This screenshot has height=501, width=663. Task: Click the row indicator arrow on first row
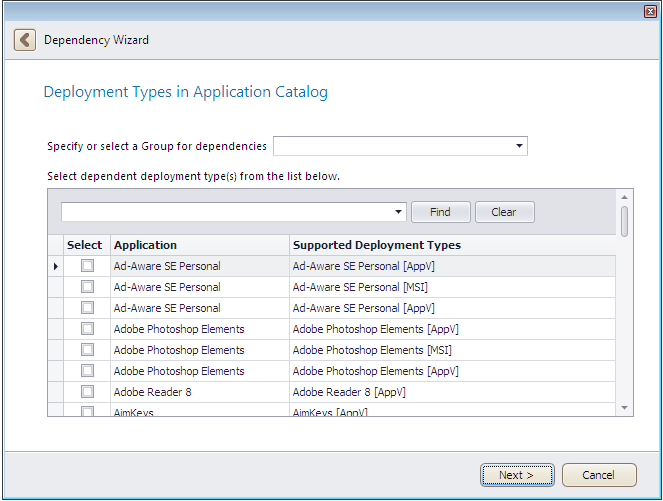(x=55, y=266)
